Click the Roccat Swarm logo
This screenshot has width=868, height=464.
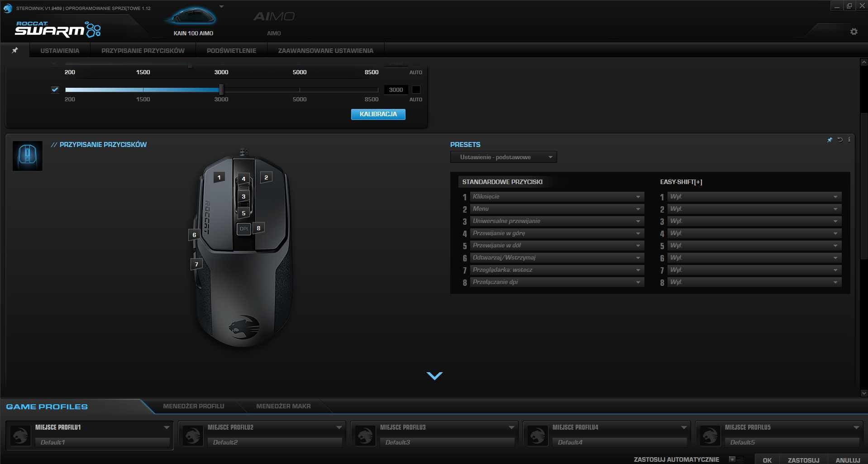click(58, 29)
